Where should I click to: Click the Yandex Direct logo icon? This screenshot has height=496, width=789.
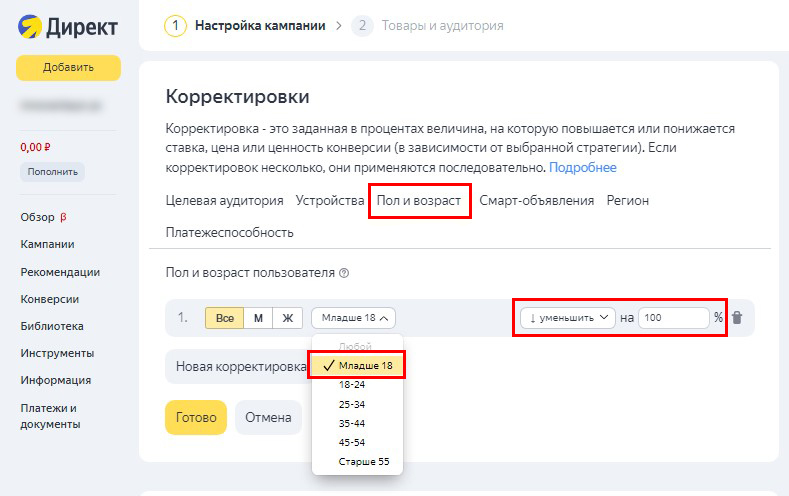point(30,27)
